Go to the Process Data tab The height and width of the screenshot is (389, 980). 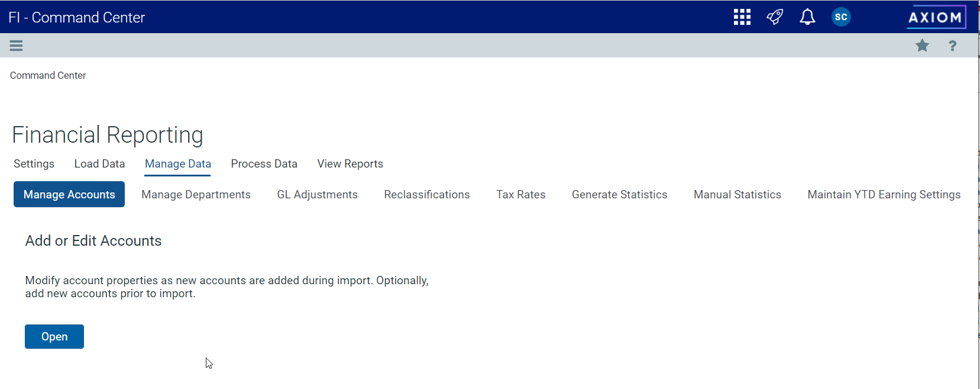click(x=264, y=164)
